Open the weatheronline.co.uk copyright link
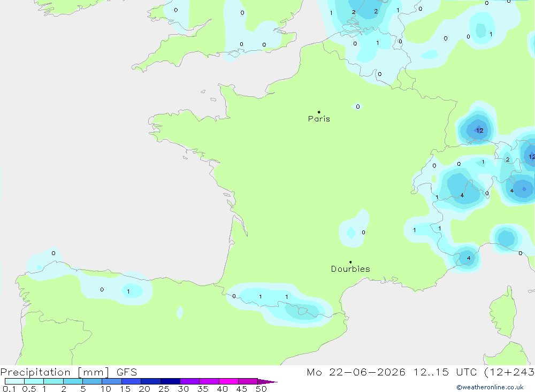This screenshot has width=535, height=392. point(490,387)
